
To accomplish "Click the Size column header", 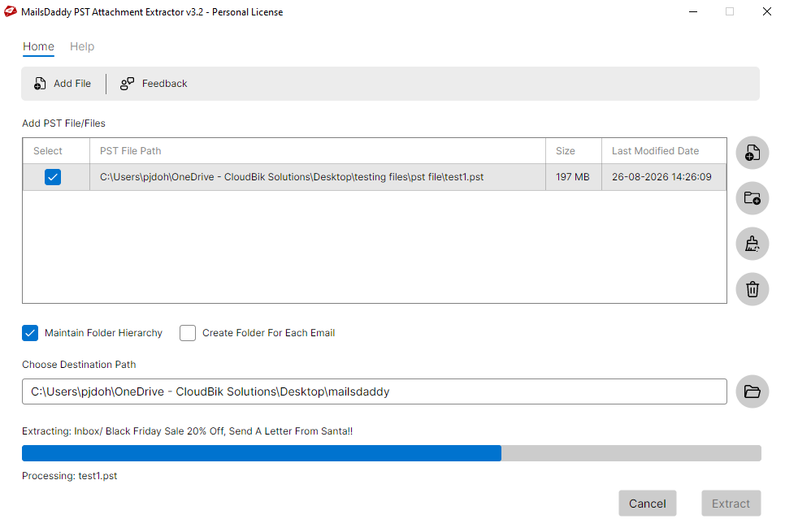I will tap(573, 150).
